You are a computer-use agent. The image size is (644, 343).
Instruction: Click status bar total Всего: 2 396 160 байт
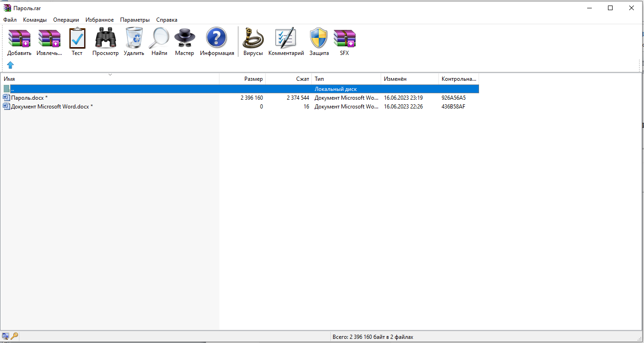[x=373, y=337]
